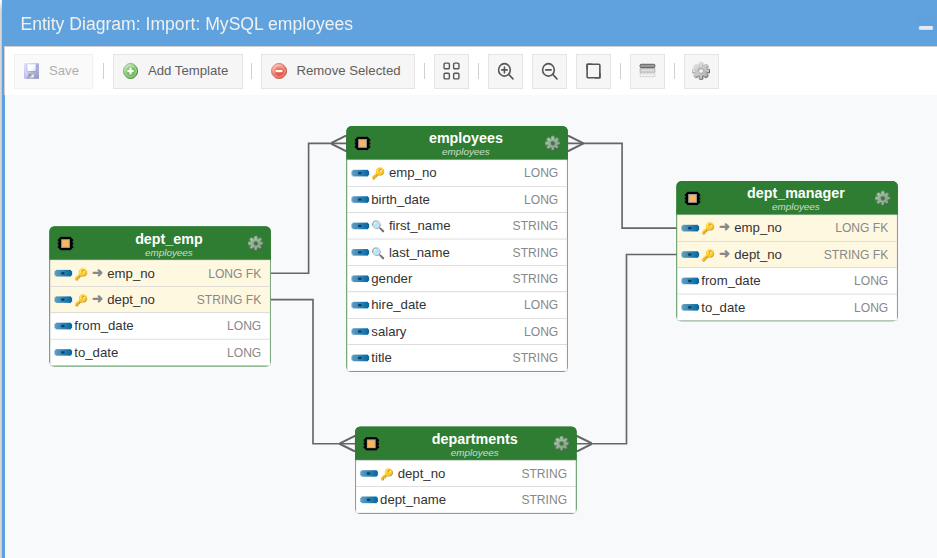Click the blue pill icon beside gender
This screenshot has height=558, width=937.
point(360,279)
